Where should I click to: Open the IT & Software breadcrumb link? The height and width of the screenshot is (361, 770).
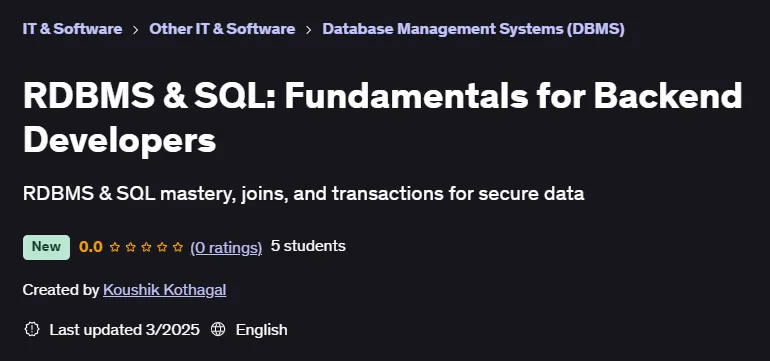[x=72, y=29]
